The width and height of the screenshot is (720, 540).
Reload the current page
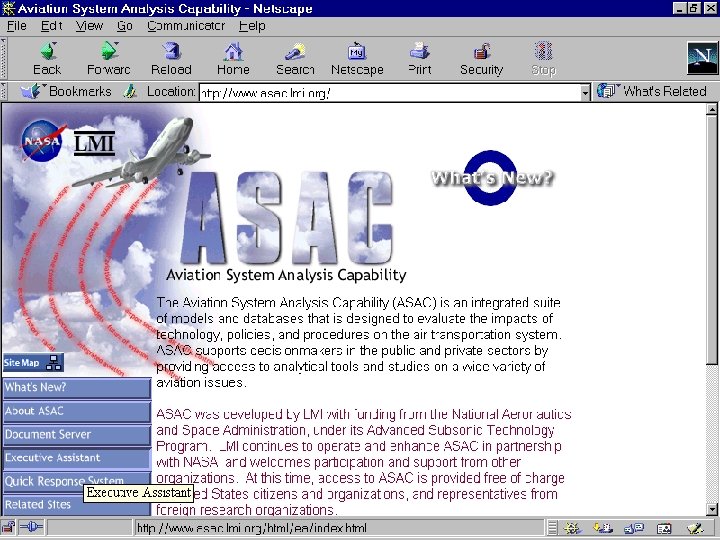(171, 58)
